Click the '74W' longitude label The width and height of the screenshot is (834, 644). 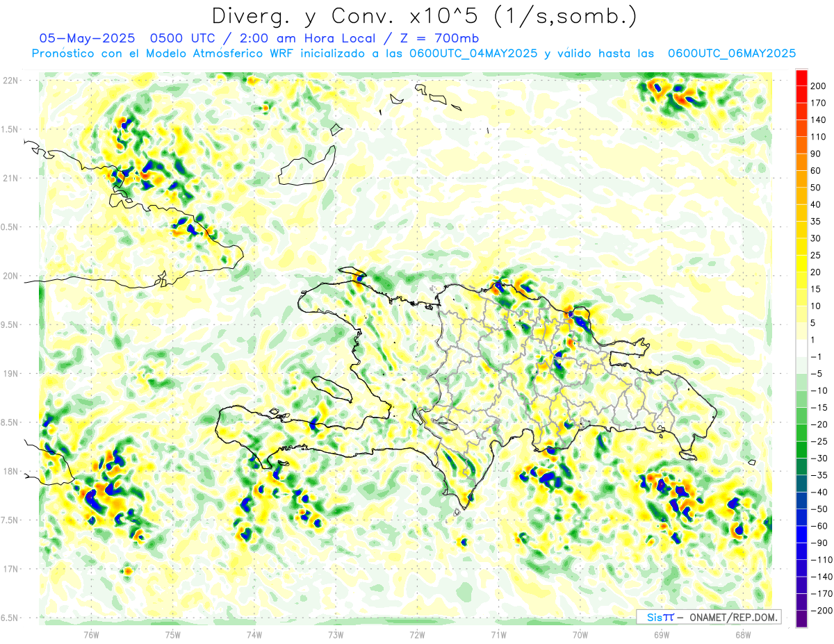coord(254,634)
